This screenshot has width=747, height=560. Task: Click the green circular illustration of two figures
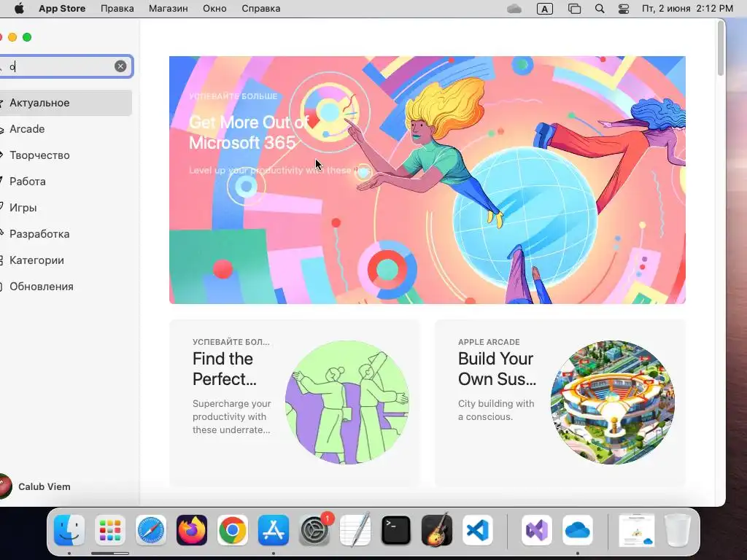pos(347,402)
